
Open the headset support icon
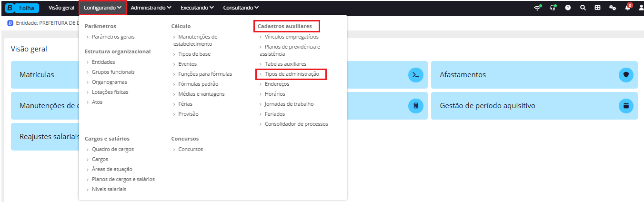[x=553, y=8]
